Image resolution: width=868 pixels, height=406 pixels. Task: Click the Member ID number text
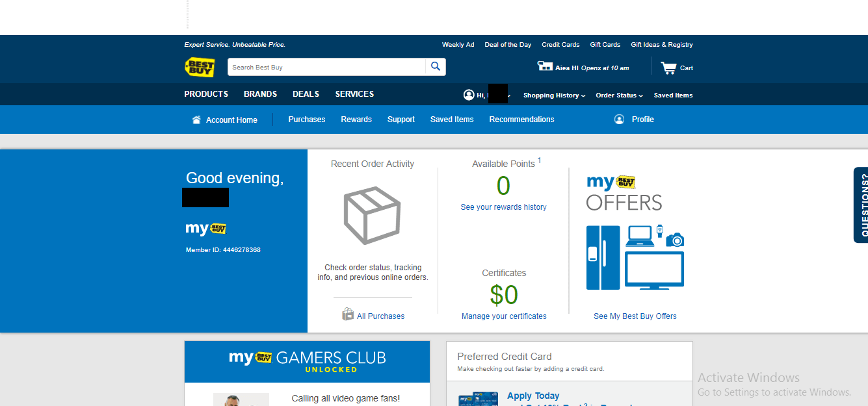coord(223,250)
